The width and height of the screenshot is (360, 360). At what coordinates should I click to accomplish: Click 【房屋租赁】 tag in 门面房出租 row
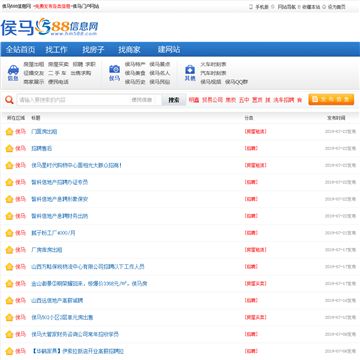pos(256,132)
